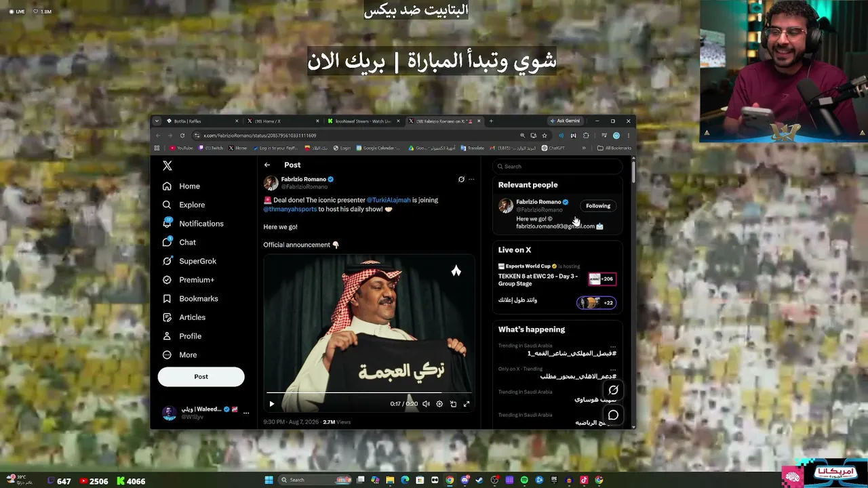Open more options for first trending topic
The width and height of the screenshot is (868, 488).
point(613,346)
